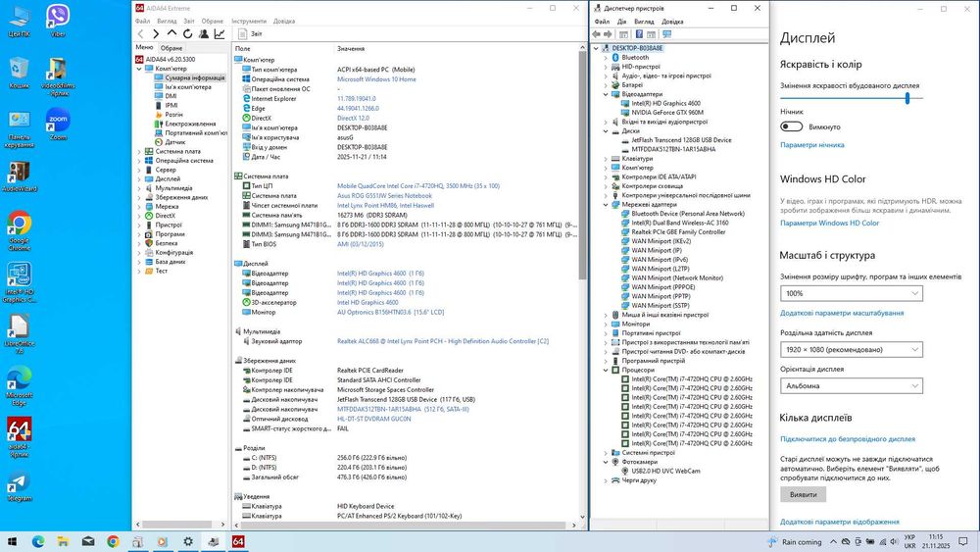Open the AudioWizard desktop icon
Viewport: 980px width, 552px height.
[19, 176]
